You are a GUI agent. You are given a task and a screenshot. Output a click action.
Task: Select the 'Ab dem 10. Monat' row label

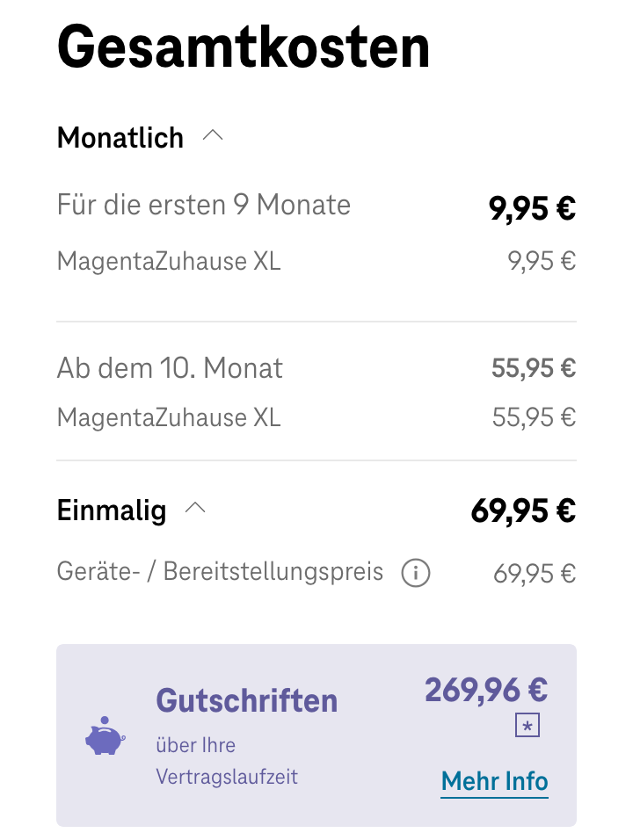(170, 367)
